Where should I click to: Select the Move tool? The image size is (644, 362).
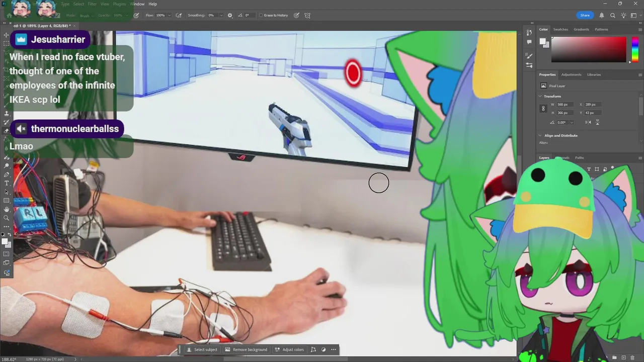(x=7, y=35)
